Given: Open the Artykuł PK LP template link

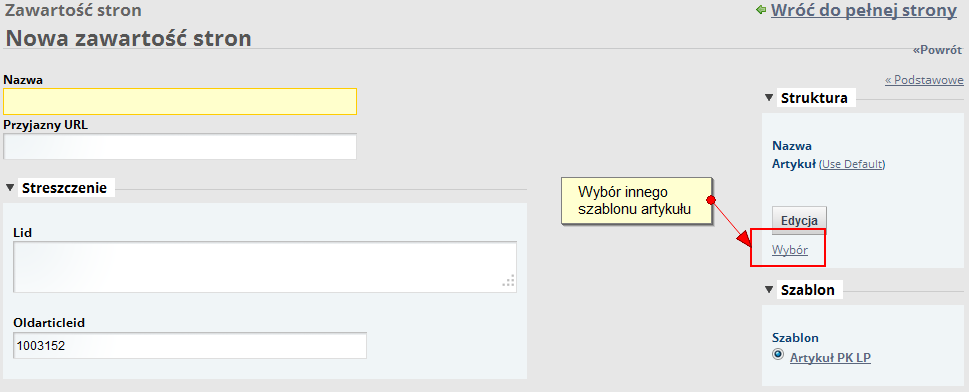Looking at the screenshot, I should (x=831, y=358).
